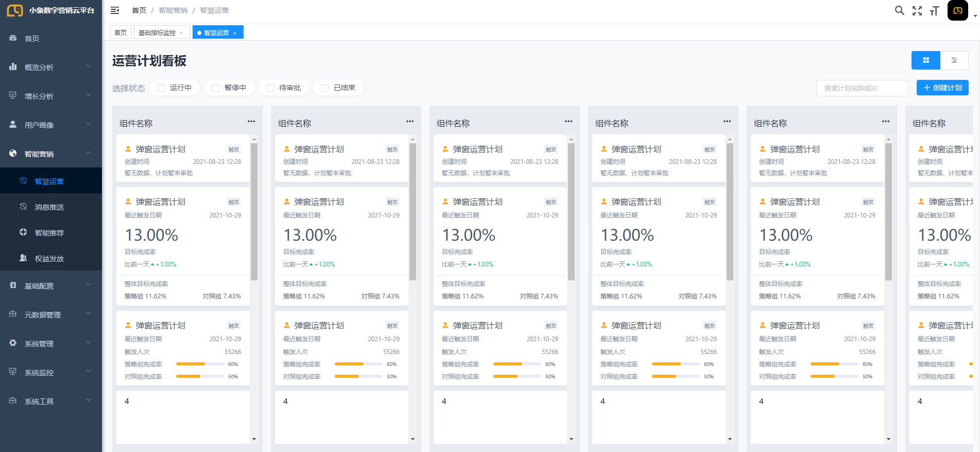Click the 创建计划 button
The image size is (980, 452).
click(x=942, y=88)
